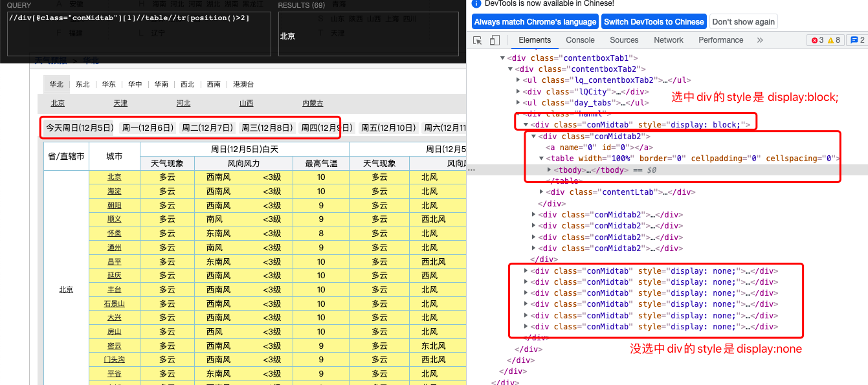
Task: Click the 最高气温 column header
Action: click(x=321, y=163)
